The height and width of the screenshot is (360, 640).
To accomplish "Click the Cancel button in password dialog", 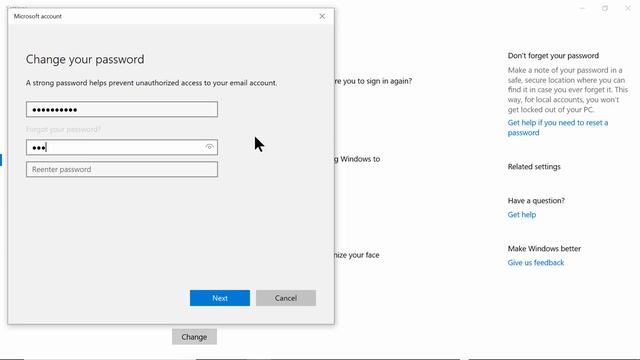I will tap(286, 298).
